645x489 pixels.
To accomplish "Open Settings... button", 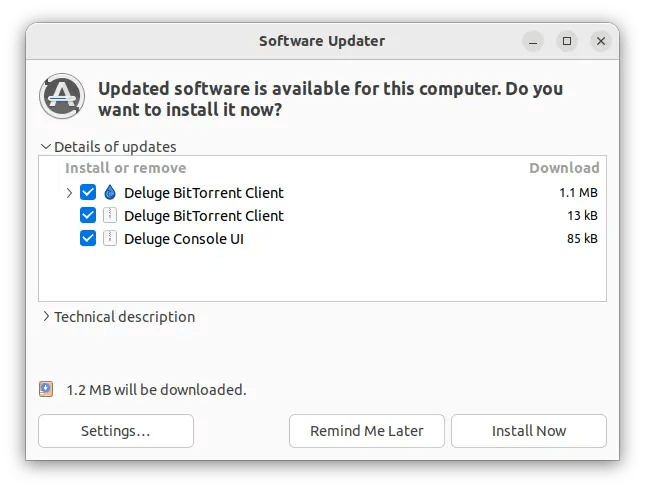I will click(x=116, y=431).
